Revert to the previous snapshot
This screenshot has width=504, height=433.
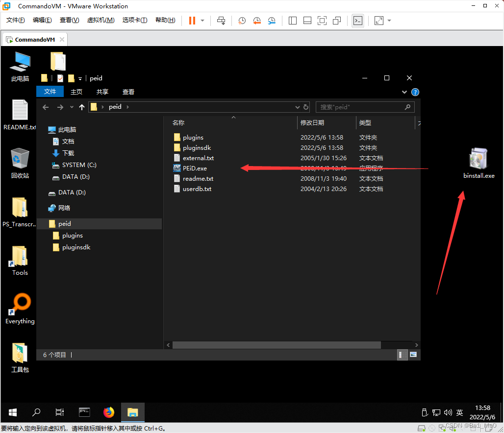point(257,21)
